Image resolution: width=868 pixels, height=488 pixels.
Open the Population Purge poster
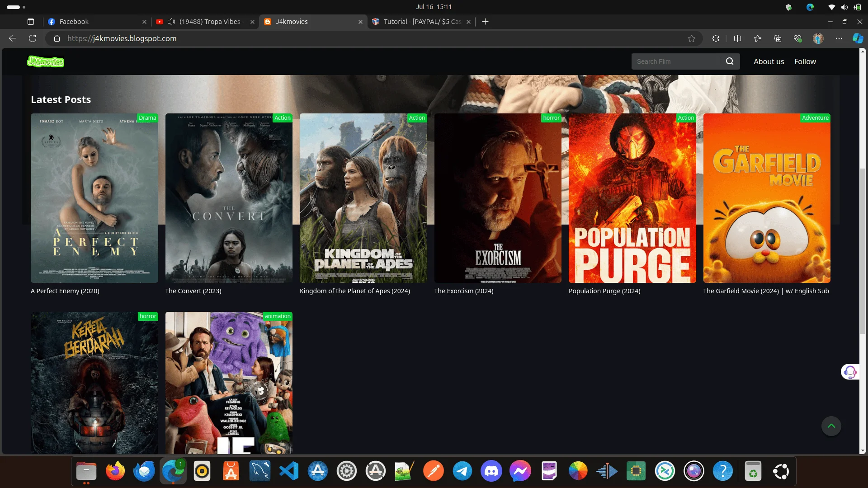click(632, 198)
